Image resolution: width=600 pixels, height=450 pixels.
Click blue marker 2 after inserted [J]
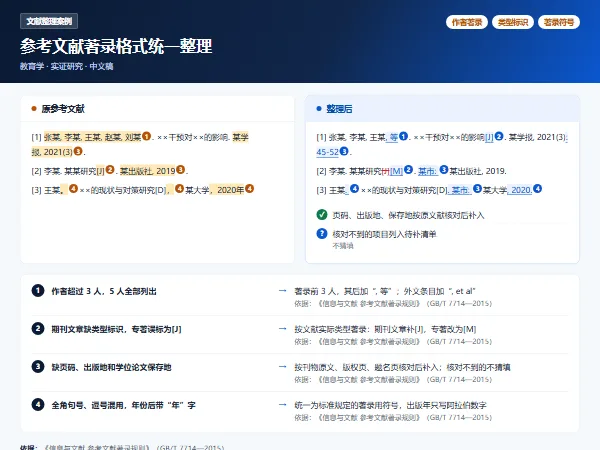click(x=499, y=136)
